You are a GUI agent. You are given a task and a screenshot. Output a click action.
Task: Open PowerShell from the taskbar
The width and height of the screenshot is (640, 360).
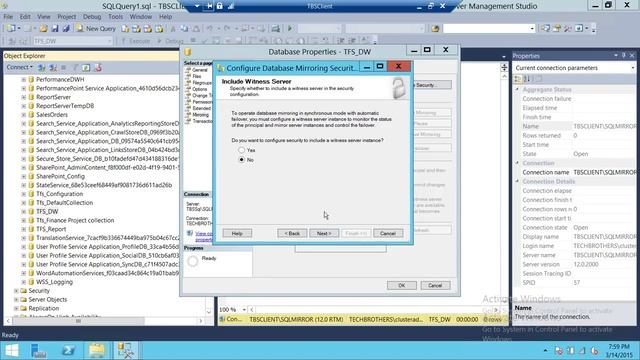[68, 350]
